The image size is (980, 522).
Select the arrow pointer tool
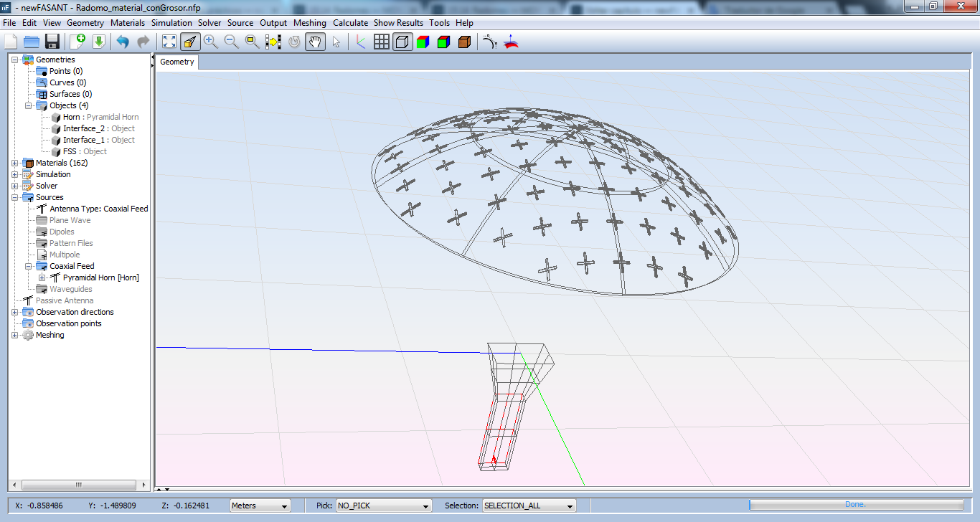click(x=336, y=42)
